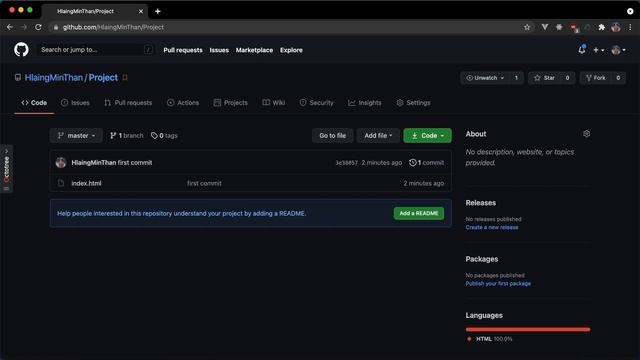
Task: Click the Add a README button
Action: (x=419, y=213)
